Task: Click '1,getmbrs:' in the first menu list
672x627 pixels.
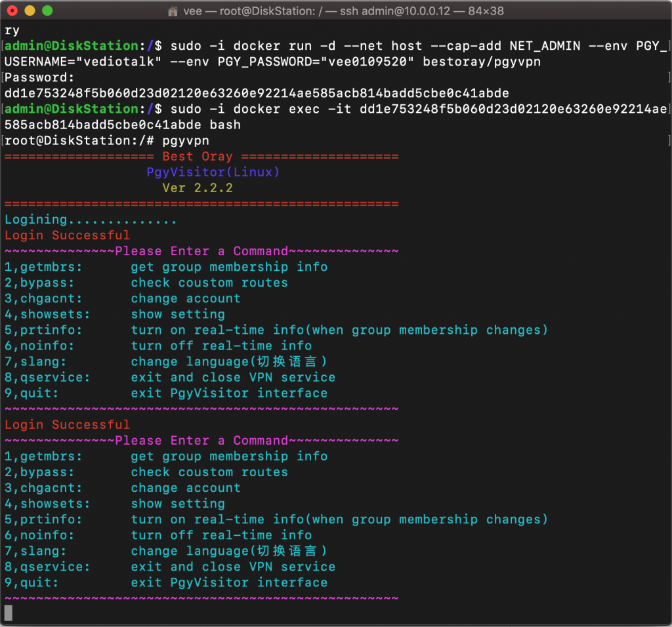Action: [43, 267]
